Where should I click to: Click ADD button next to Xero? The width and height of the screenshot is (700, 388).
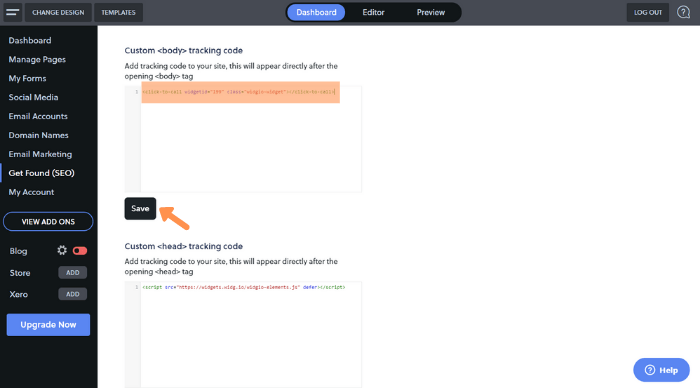pos(73,294)
